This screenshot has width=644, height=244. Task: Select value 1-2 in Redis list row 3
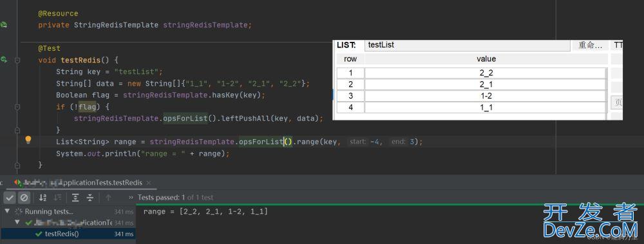486,96
